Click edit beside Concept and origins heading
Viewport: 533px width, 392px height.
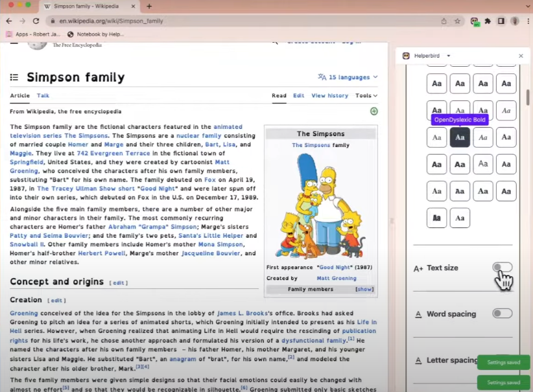click(118, 282)
